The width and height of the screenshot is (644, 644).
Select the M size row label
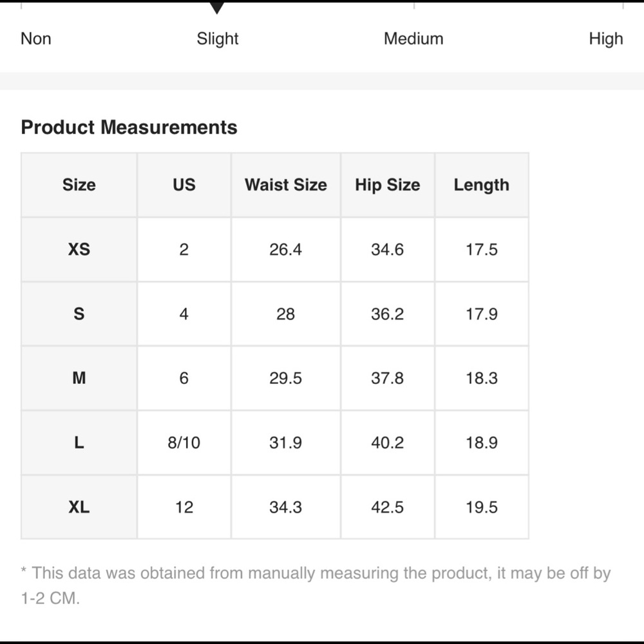coord(79,378)
